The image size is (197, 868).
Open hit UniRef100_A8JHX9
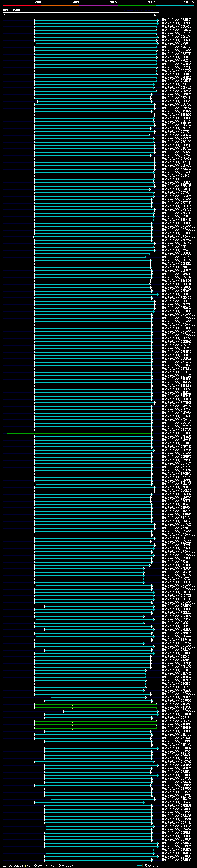pyautogui.click(x=177, y=20)
